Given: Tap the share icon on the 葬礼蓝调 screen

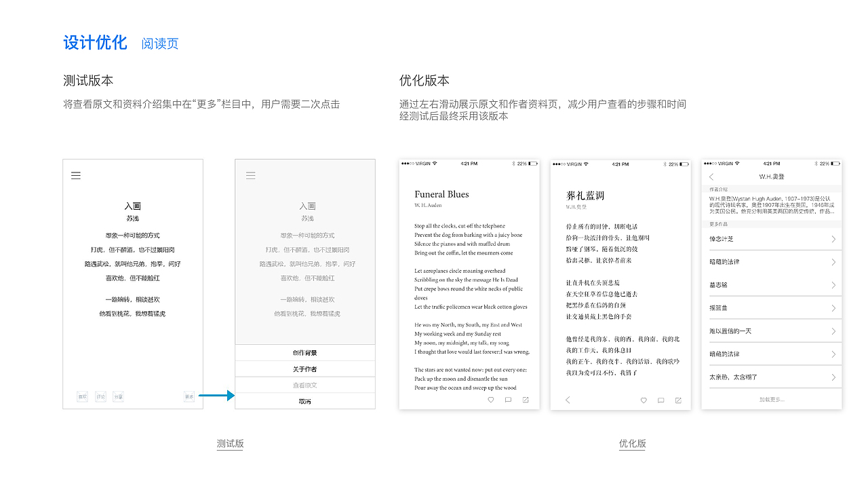Looking at the screenshot, I should click(x=678, y=400).
